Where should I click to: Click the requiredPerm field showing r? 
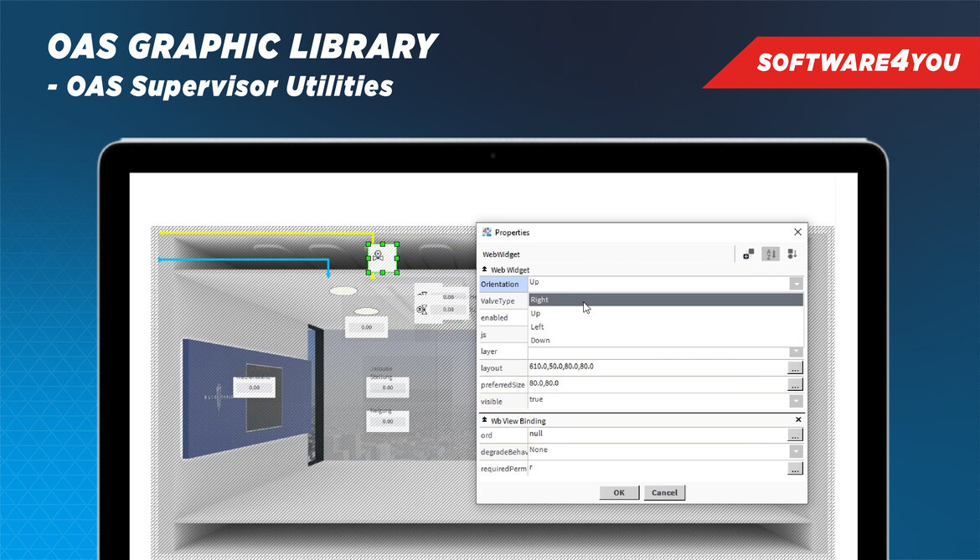click(658, 468)
